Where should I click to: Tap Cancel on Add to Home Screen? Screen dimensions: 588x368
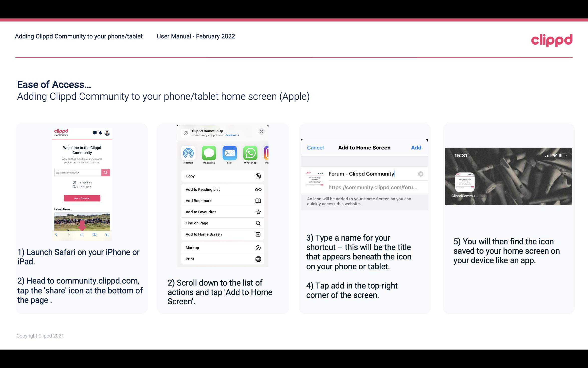[x=315, y=147]
